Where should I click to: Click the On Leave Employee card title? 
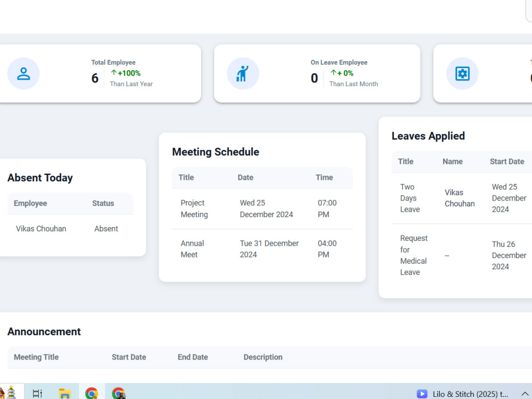339,62
